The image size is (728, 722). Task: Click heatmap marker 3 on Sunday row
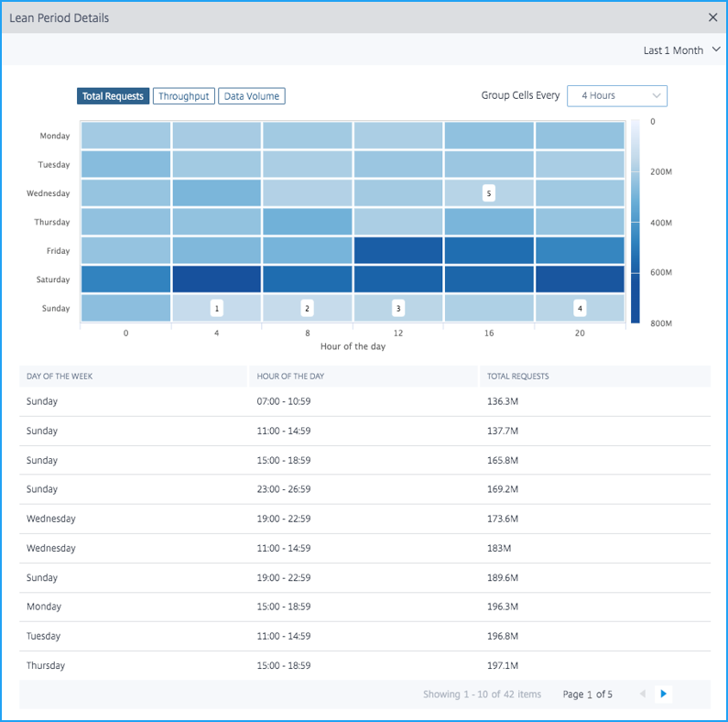click(x=398, y=308)
